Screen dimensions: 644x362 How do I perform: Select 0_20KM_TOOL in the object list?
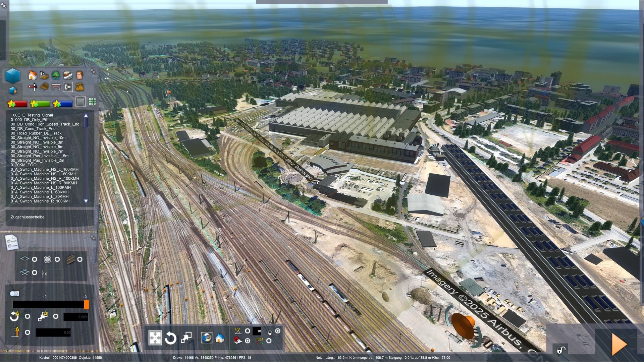pyautogui.click(x=24, y=165)
